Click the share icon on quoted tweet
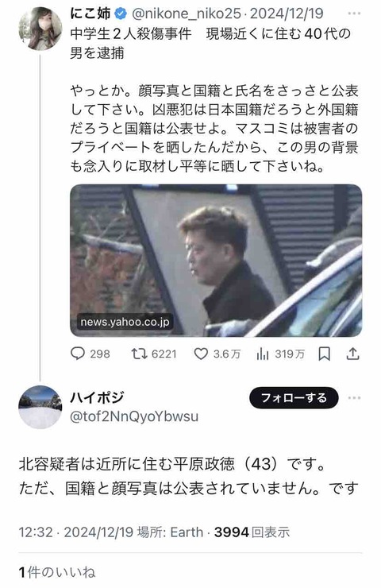Image resolution: width=381 pixels, height=588 pixels. pyautogui.click(x=353, y=354)
